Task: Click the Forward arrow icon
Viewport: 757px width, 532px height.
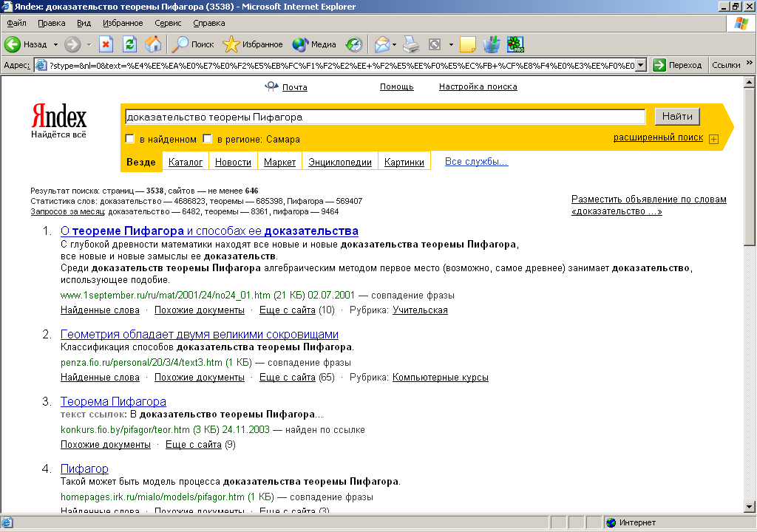Action: [72, 44]
